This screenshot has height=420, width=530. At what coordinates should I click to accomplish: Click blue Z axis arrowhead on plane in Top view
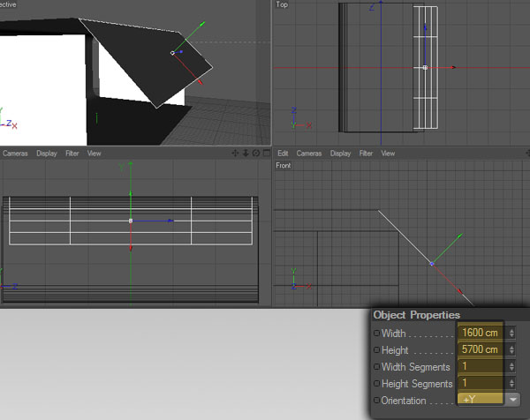(x=425, y=28)
